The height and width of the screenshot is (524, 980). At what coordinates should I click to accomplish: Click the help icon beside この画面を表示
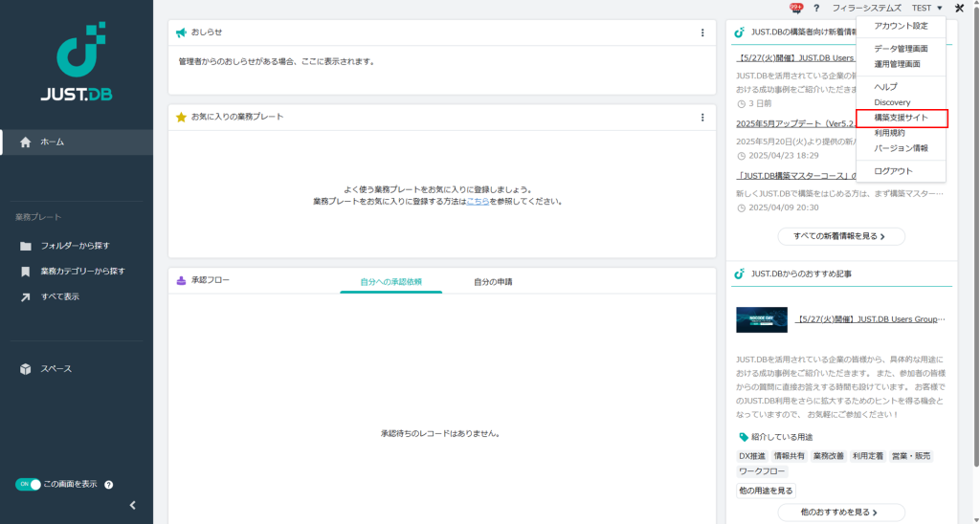click(109, 485)
